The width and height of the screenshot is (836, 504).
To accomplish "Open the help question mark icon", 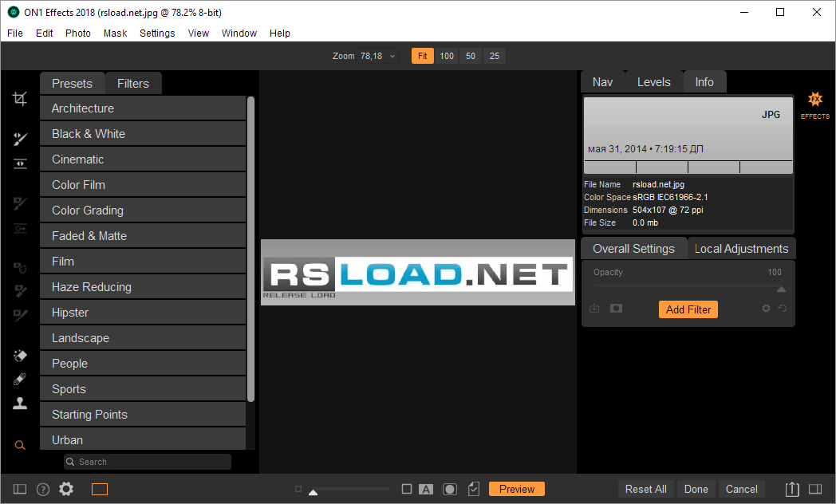I will (42, 489).
